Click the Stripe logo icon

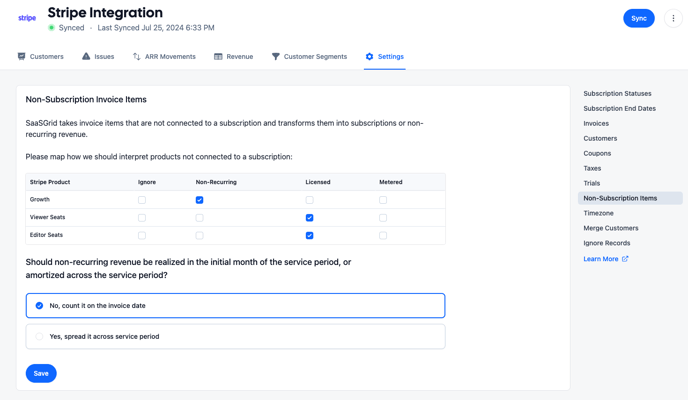click(x=27, y=18)
